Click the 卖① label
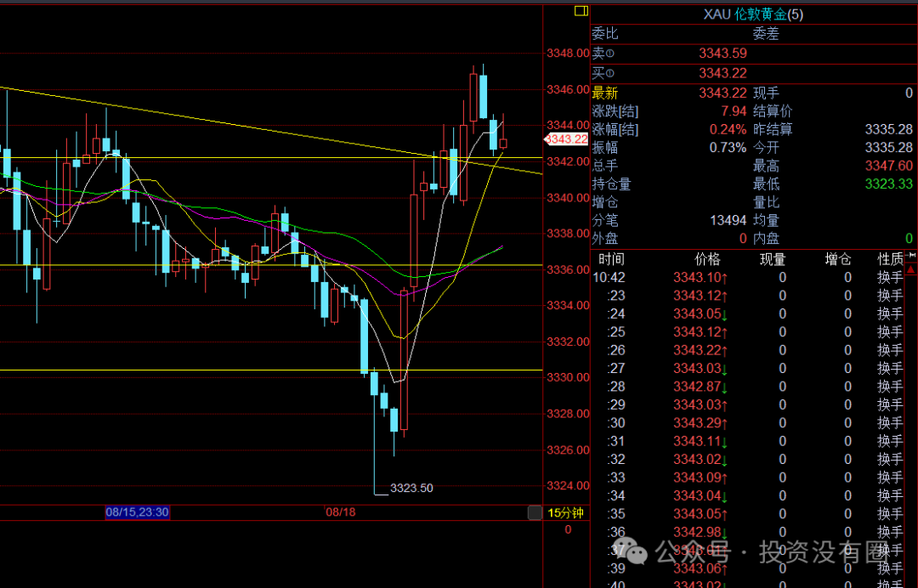 (603, 54)
